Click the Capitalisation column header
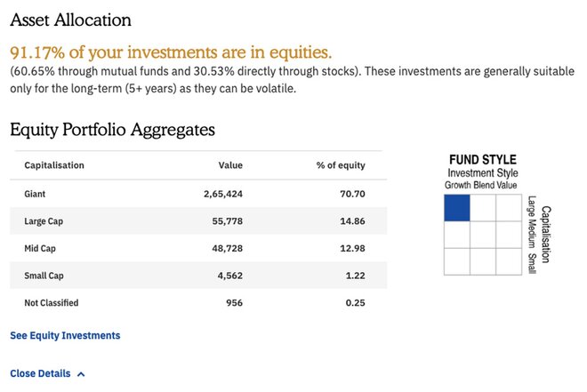The image size is (587, 392). tap(54, 165)
